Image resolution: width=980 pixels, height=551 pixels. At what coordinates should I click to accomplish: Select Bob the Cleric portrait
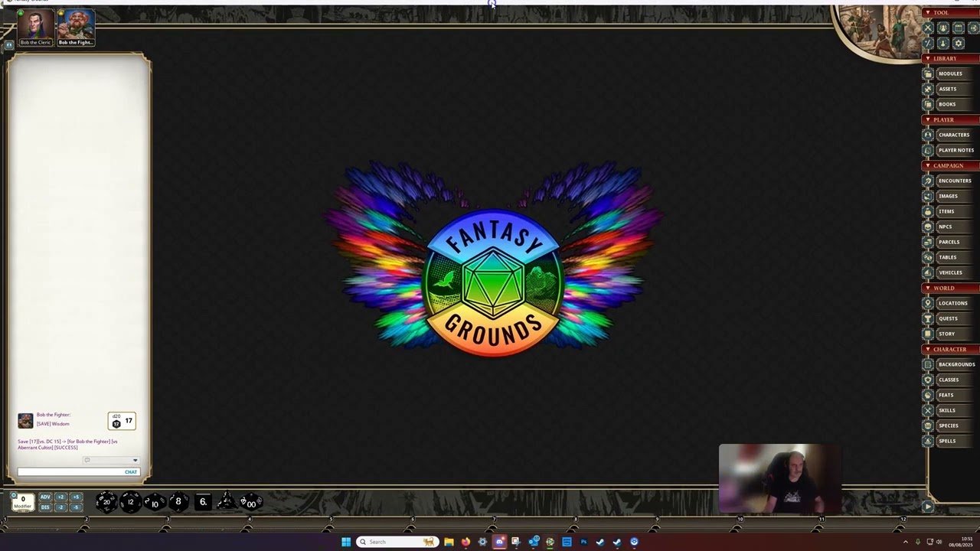tap(35, 28)
